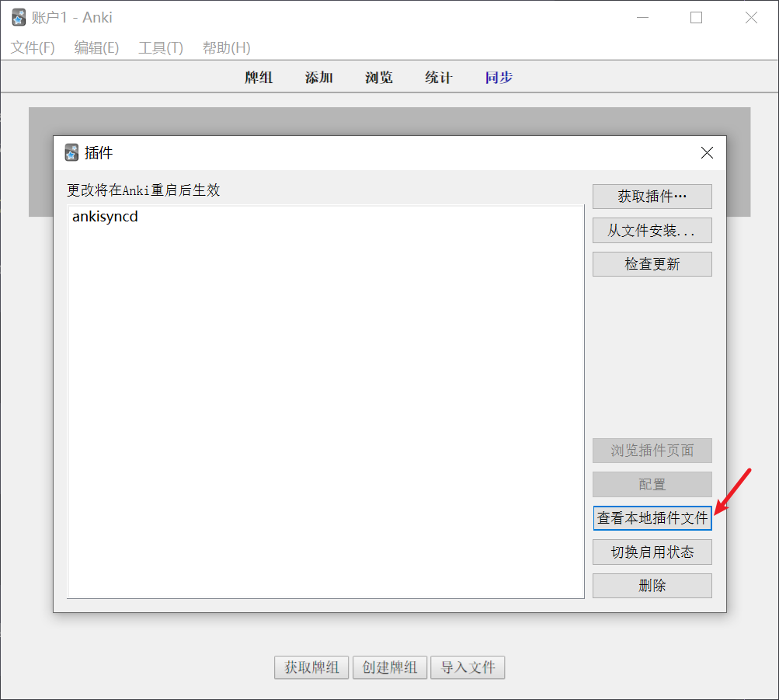
Task: Click 同步 to sync the collection
Action: 499,78
